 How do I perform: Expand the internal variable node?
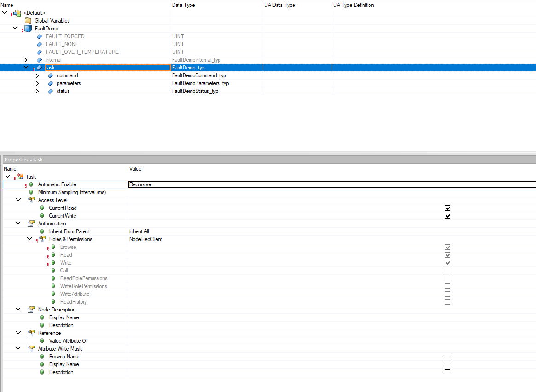point(26,60)
